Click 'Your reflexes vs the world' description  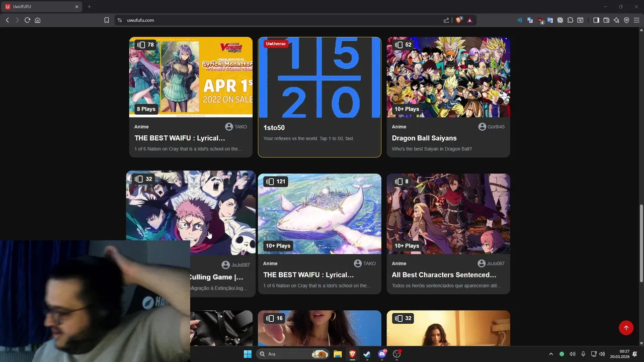pos(308,138)
